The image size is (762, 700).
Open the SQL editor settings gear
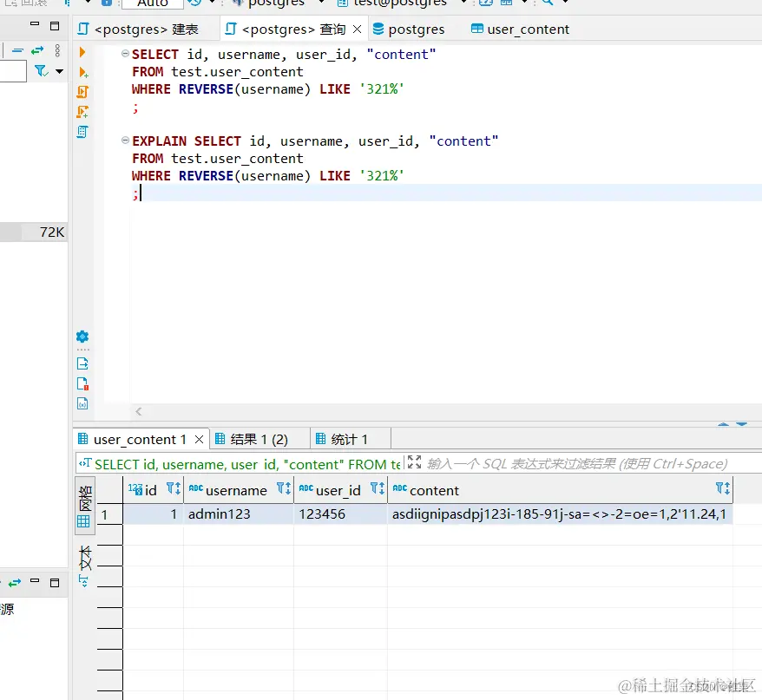point(82,337)
